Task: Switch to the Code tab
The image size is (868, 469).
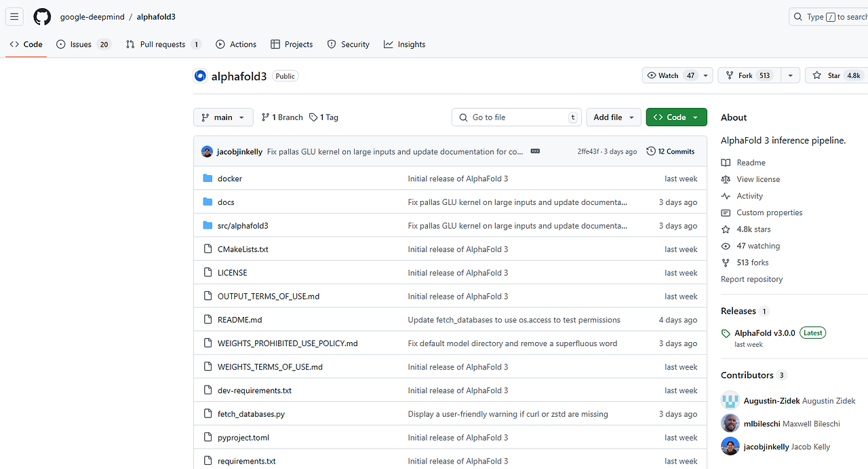Action: [26, 44]
